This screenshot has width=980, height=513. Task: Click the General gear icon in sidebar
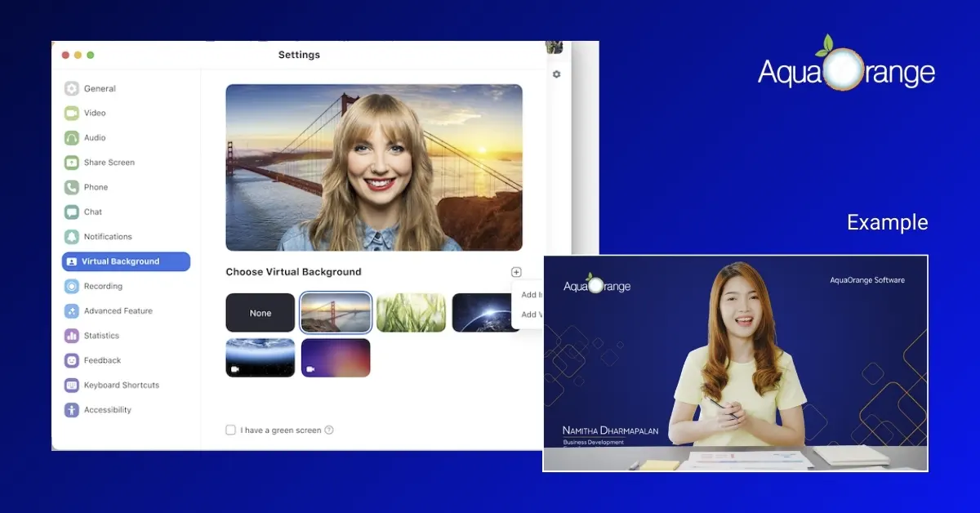[x=72, y=89]
